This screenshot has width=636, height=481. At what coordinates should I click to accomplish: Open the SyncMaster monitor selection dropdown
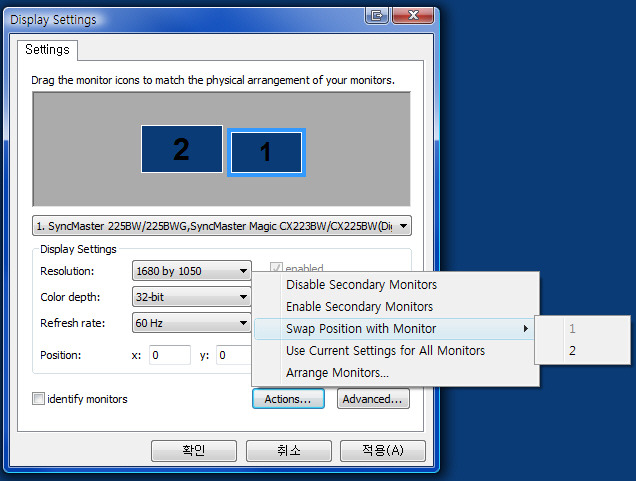[x=222, y=226]
